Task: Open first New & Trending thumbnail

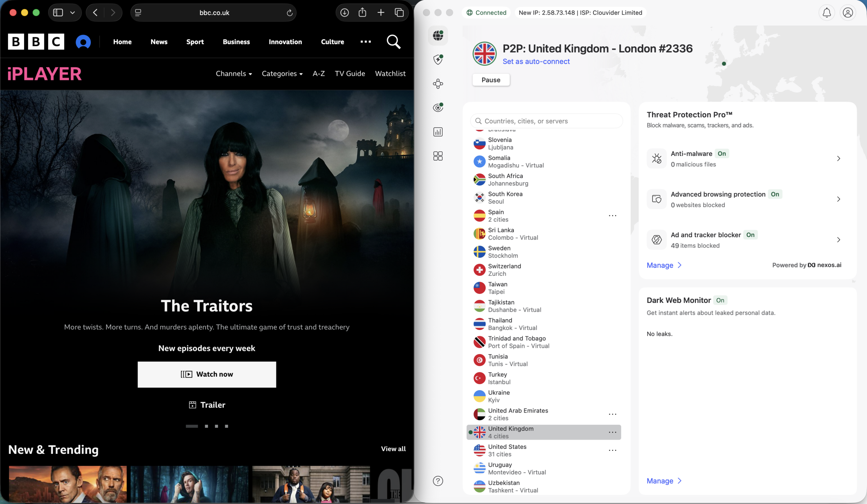Action: click(x=68, y=484)
